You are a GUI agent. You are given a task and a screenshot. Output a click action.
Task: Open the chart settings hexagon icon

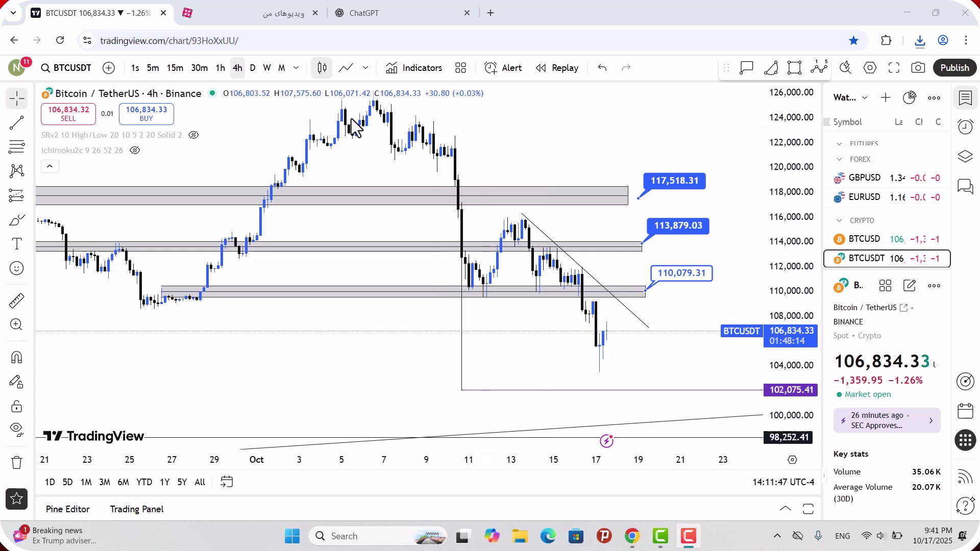click(x=870, y=68)
